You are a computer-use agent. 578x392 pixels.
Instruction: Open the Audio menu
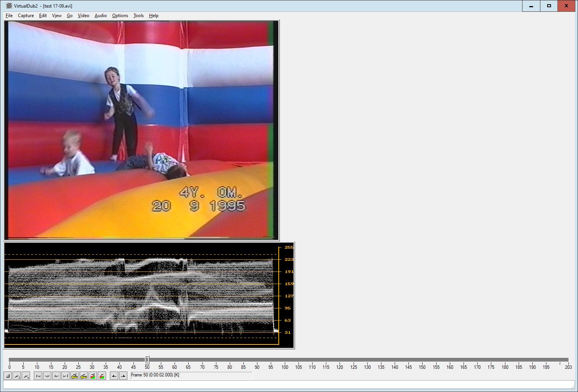(100, 16)
